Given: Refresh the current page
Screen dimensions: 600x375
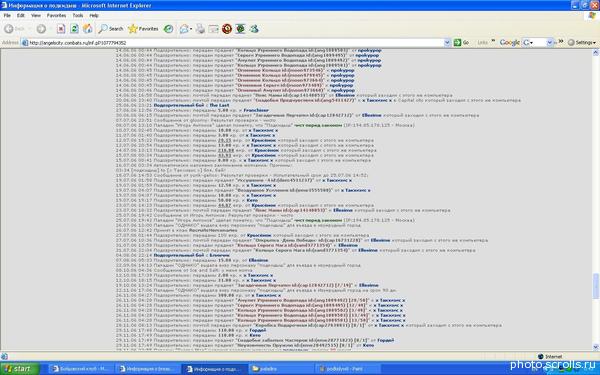Looking at the screenshot, I should (74, 29).
